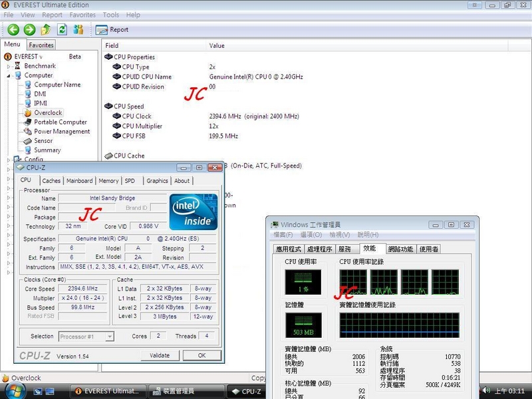
Task: Expand the Benchmark tree node
Action: coord(9,66)
